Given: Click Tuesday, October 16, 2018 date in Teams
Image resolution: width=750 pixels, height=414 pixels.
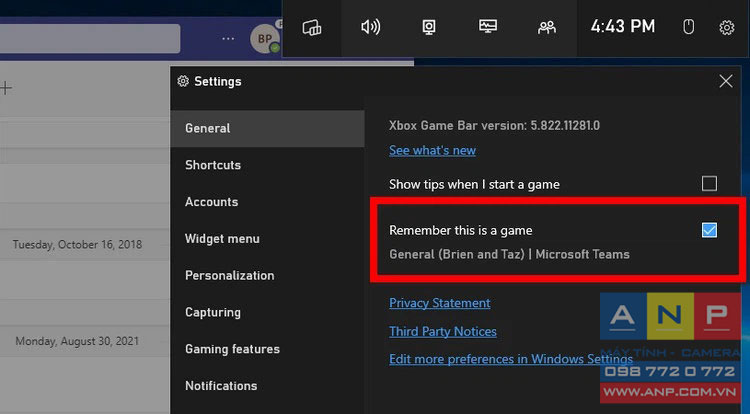Looking at the screenshot, I should point(77,245).
